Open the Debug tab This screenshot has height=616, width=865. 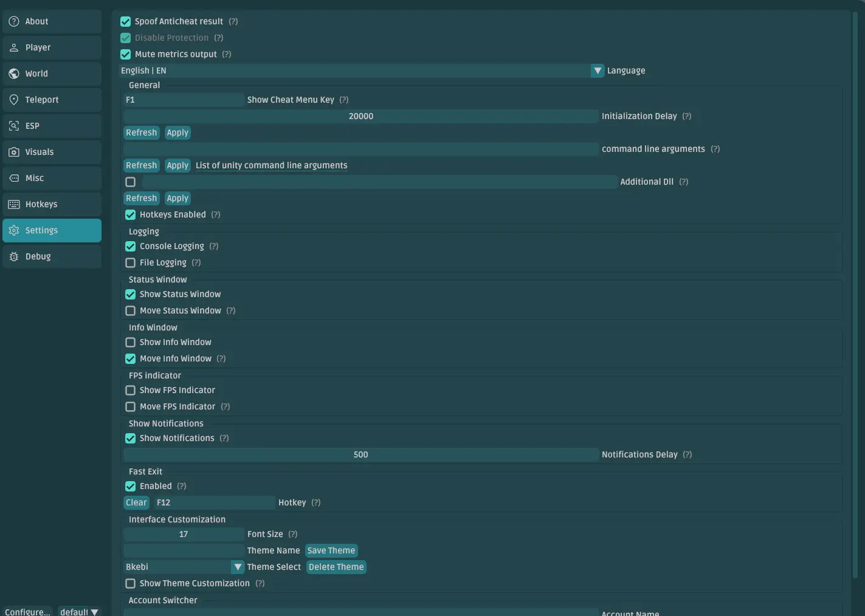click(52, 256)
